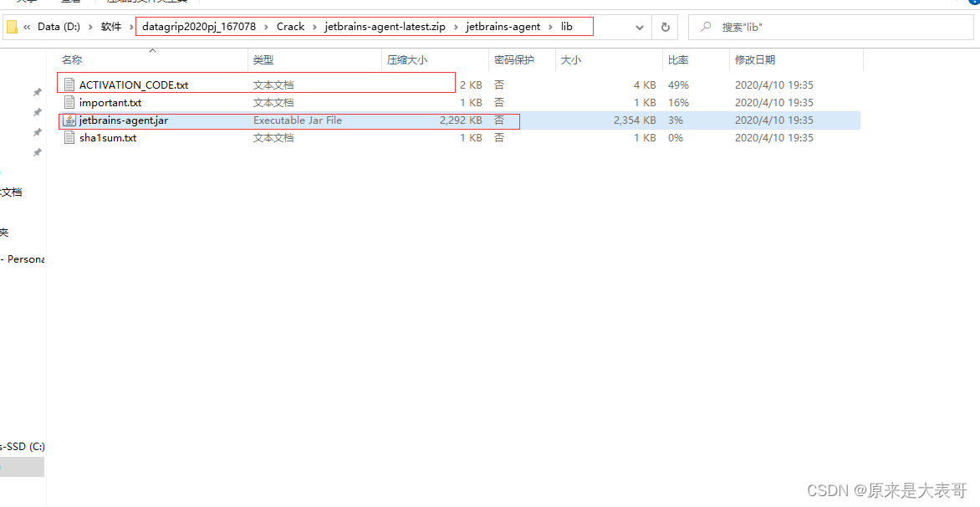The height and width of the screenshot is (507, 980).
Task: Click the search box for lib
Action: 830,27
